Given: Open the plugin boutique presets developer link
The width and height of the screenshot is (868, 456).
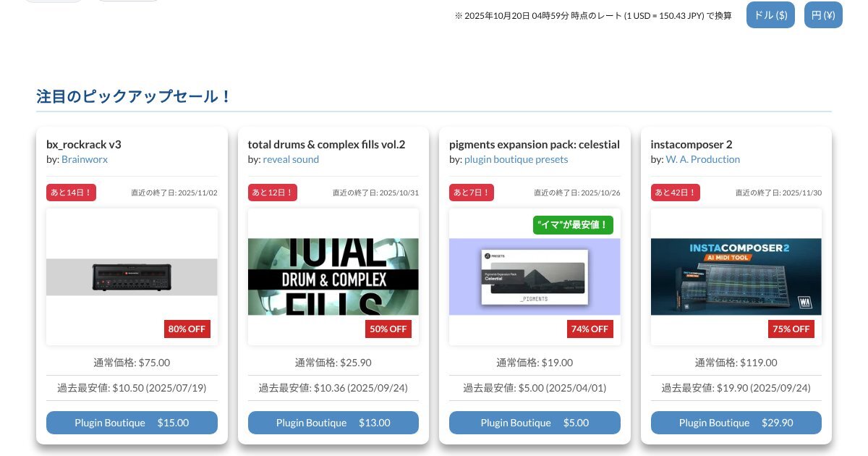Looking at the screenshot, I should 516,159.
